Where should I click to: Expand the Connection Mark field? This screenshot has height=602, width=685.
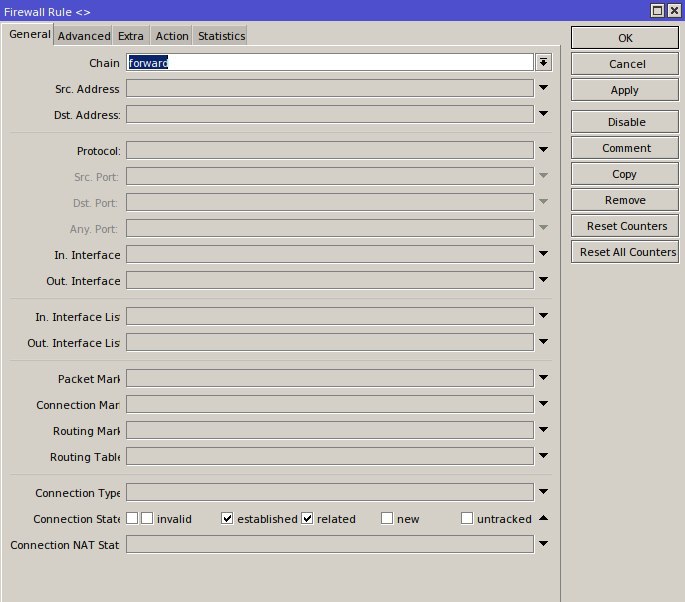543,404
